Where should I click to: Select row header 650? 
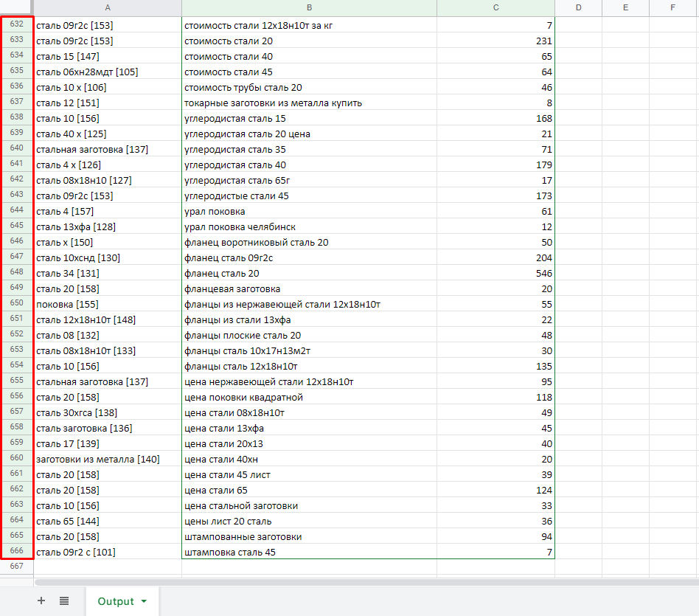click(16, 303)
